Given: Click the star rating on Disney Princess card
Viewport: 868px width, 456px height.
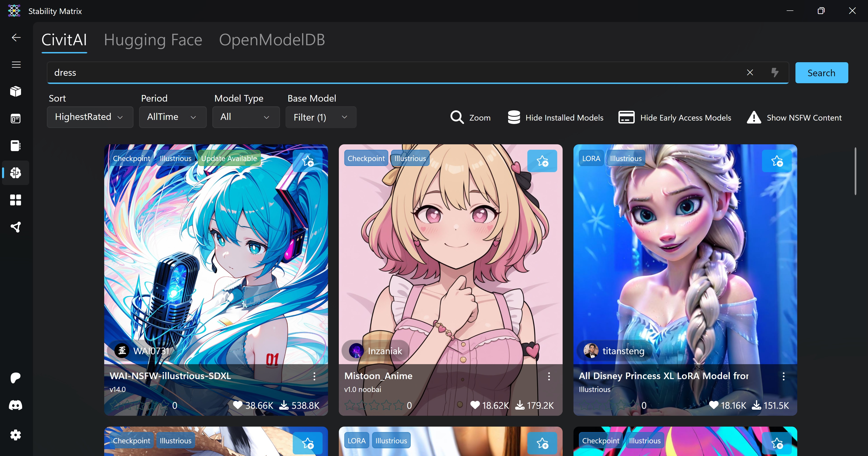Looking at the screenshot, I should pyautogui.click(x=609, y=405).
